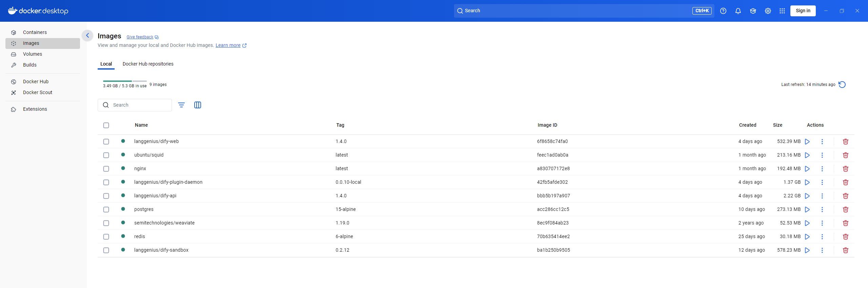Switch to Docker Hub repositories tab
Image resolution: width=868 pixels, height=288 pixels.
[x=148, y=64]
